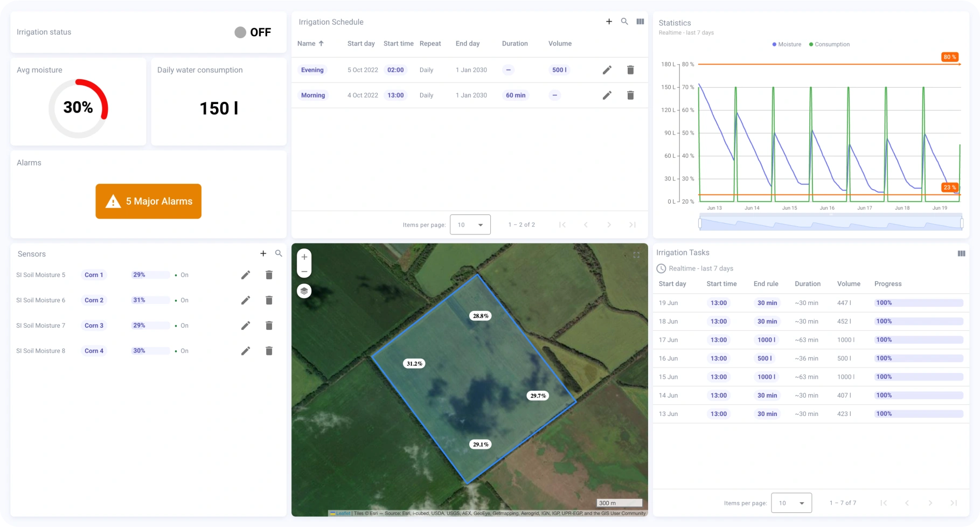Add a new sensor

click(x=263, y=253)
